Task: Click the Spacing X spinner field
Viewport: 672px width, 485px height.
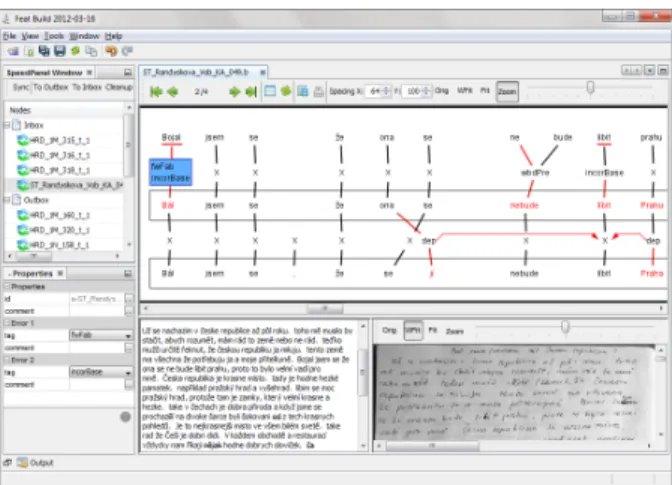Action: click(x=378, y=91)
